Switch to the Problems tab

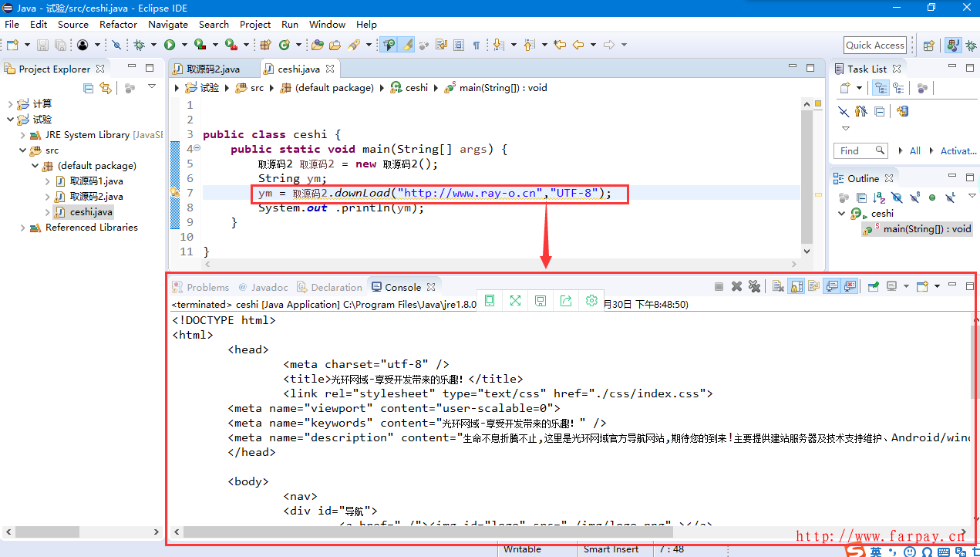[200, 287]
